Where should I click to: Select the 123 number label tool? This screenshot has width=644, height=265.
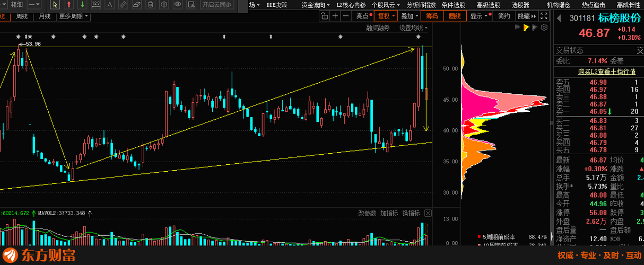click(x=96, y=5)
